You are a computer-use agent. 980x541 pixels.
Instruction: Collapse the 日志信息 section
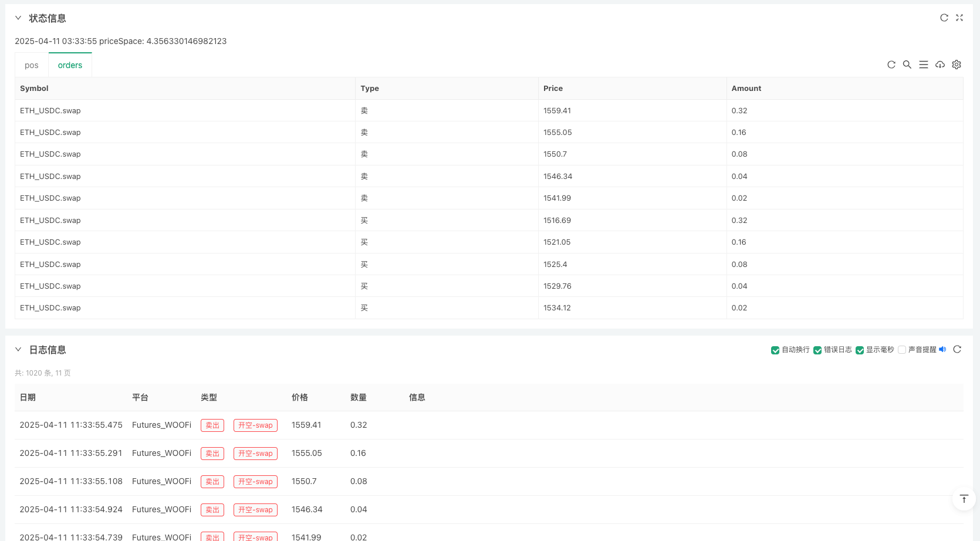18,350
